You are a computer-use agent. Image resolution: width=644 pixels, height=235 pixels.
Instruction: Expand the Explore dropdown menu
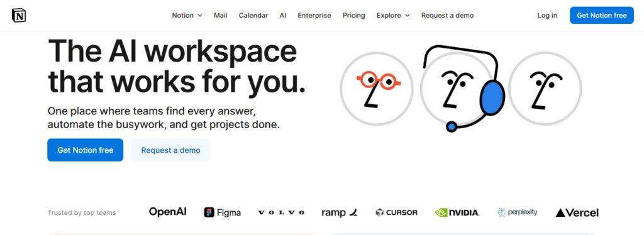393,15
